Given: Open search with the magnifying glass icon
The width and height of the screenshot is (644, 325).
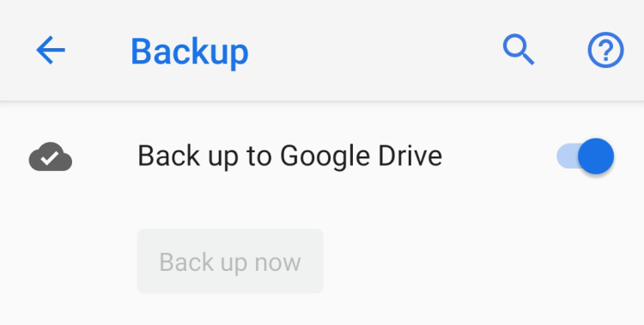Looking at the screenshot, I should pyautogui.click(x=519, y=50).
